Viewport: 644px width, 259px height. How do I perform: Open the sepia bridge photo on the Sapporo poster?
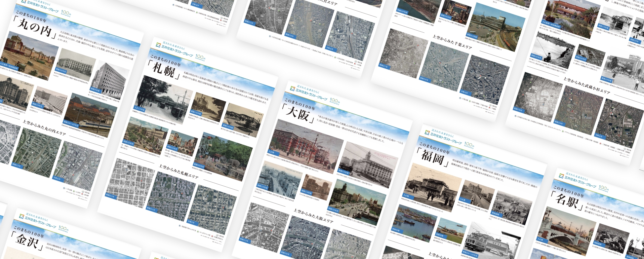243,120
